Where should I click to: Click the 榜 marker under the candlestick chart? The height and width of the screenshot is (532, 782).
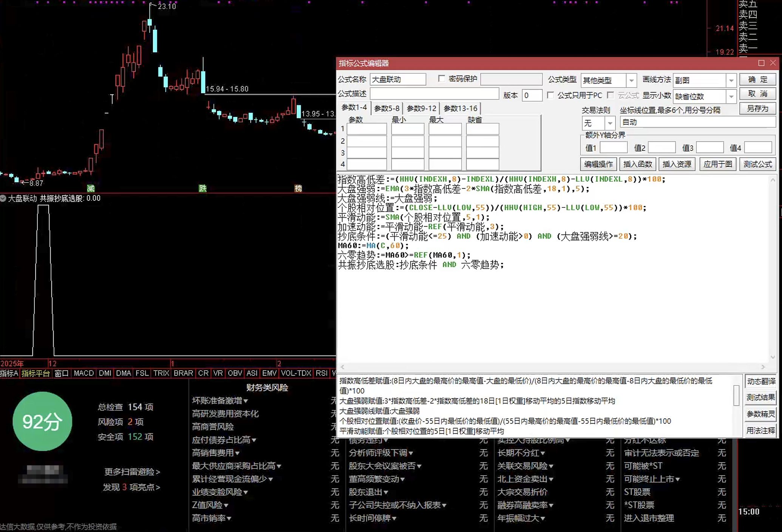coord(298,188)
